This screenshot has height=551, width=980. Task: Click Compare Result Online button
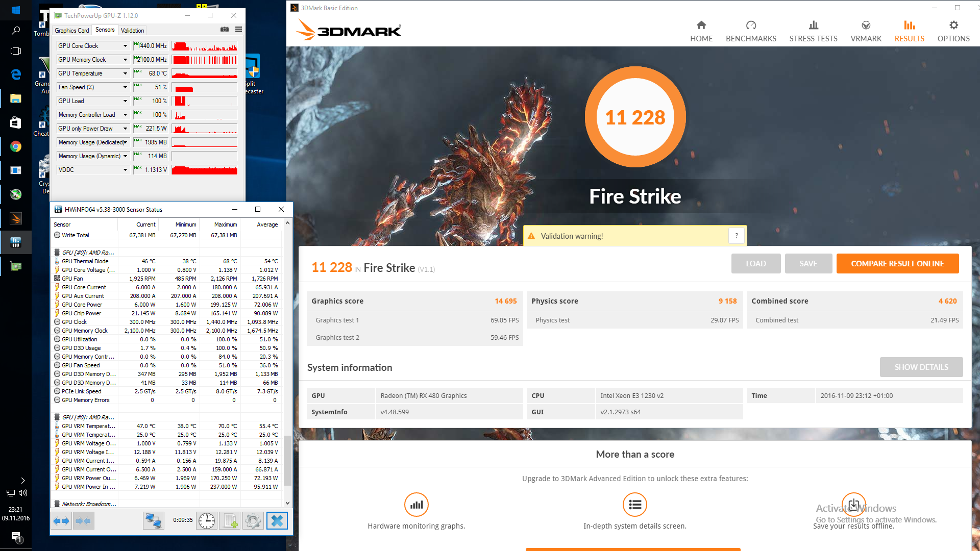pyautogui.click(x=897, y=264)
